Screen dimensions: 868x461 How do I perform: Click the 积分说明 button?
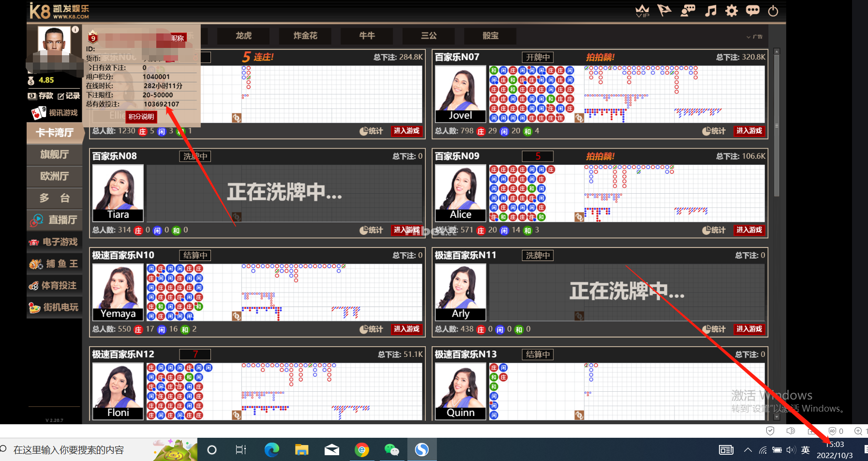point(141,117)
